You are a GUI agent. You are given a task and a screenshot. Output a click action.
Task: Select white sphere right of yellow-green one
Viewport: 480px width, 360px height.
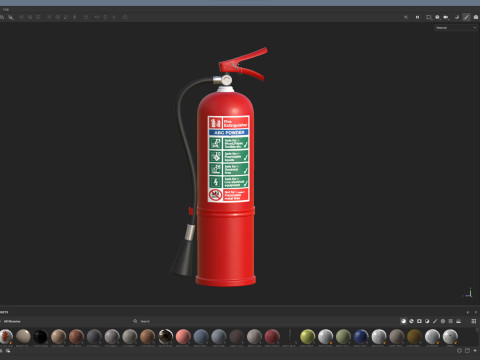click(325, 337)
